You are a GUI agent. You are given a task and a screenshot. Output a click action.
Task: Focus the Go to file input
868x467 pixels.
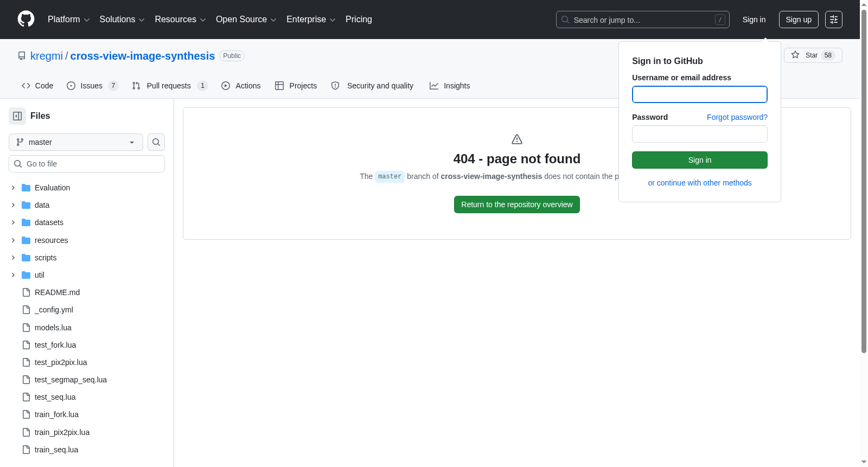coord(87,164)
